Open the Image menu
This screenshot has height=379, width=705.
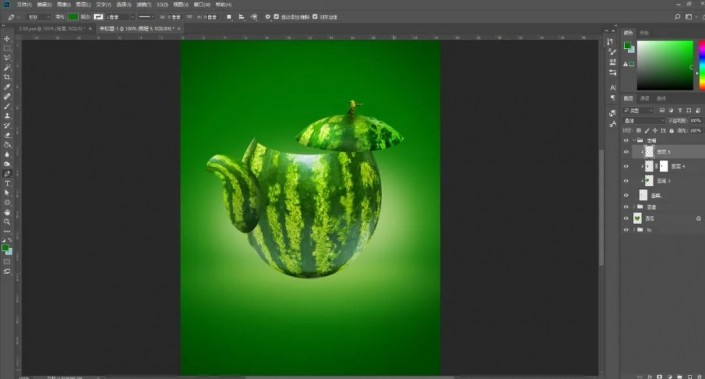click(x=63, y=4)
